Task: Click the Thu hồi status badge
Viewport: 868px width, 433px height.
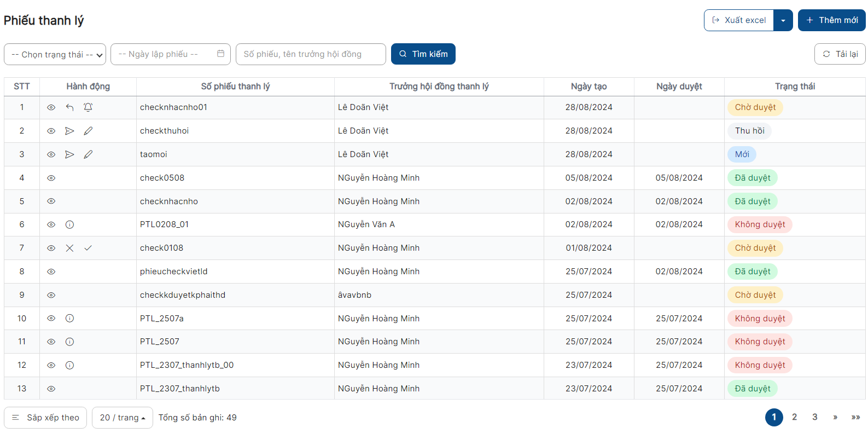Action: pyautogui.click(x=750, y=131)
